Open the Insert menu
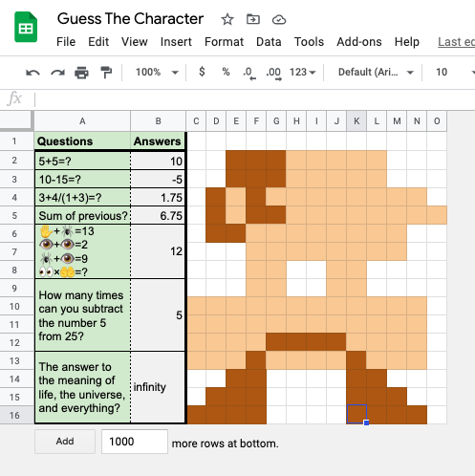 pos(176,42)
